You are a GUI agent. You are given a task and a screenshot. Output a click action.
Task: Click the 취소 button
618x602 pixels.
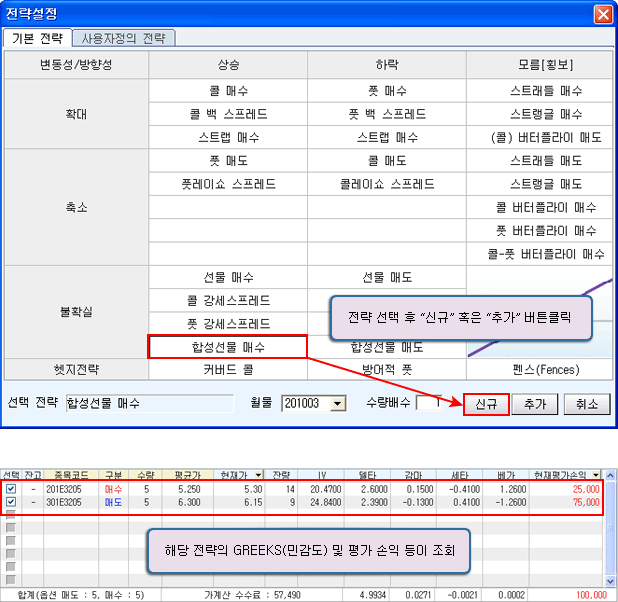point(587,403)
